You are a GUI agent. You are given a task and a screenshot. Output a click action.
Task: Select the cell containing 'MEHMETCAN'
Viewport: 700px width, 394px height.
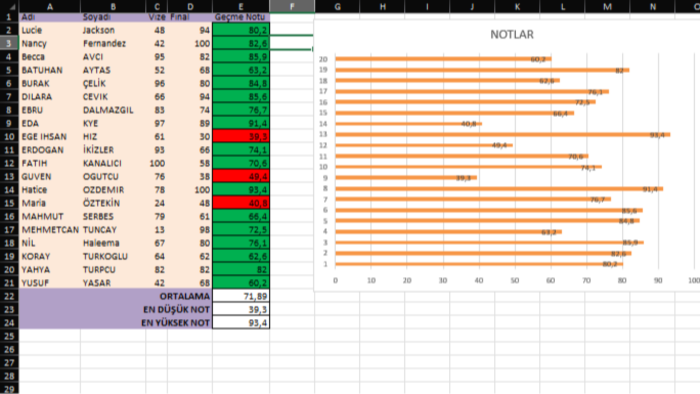pyautogui.click(x=50, y=230)
